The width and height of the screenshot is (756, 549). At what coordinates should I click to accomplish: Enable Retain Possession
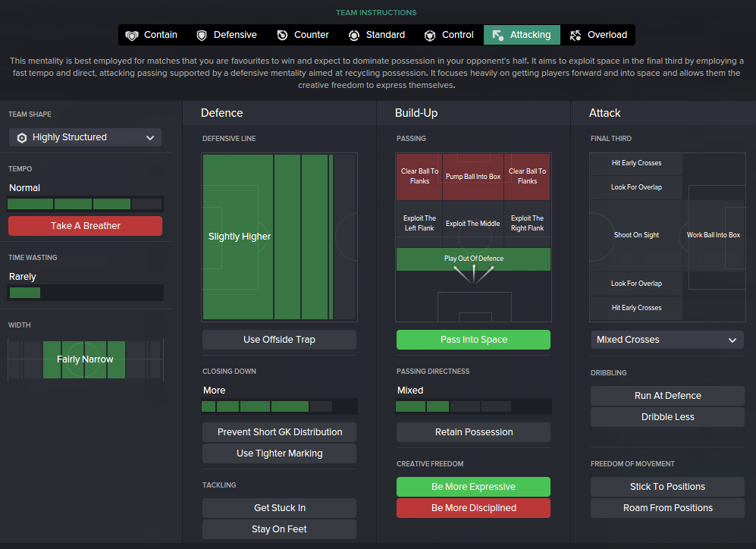point(473,432)
